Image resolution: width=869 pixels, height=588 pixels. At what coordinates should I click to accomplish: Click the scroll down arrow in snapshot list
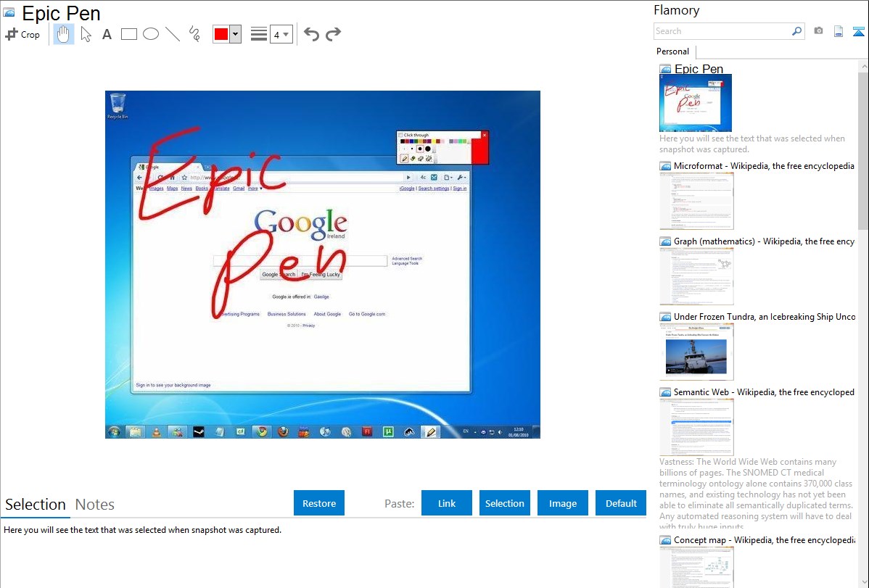coord(863,582)
